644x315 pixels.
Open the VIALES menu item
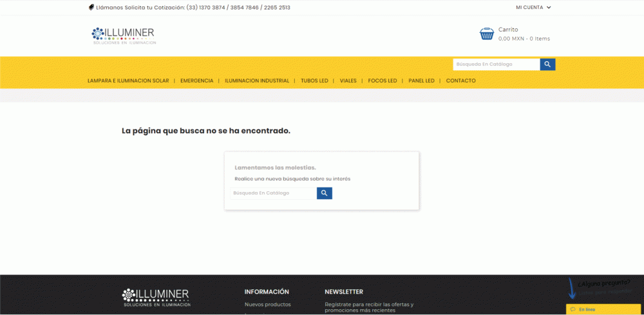[x=348, y=81]
